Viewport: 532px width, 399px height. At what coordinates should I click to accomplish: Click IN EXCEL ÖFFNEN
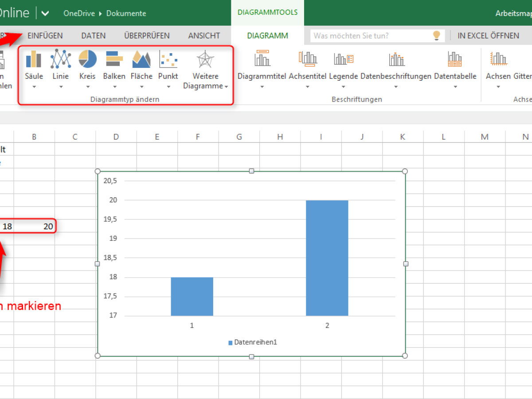pos(489,35)
